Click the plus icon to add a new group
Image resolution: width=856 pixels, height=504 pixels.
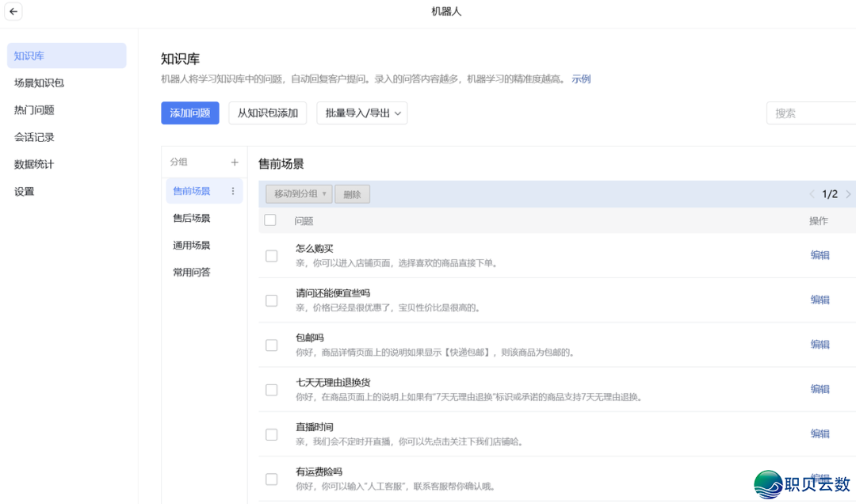point(235,162)
